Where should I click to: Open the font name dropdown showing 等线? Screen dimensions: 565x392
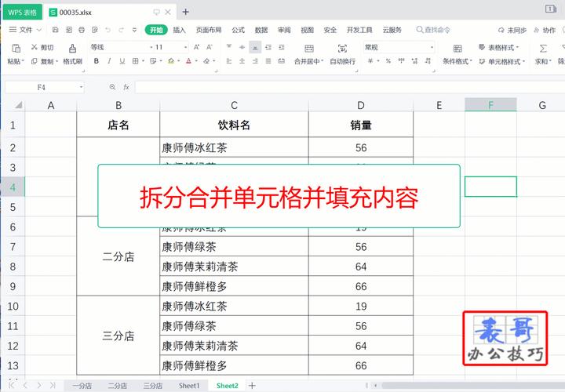coord(151,47)
